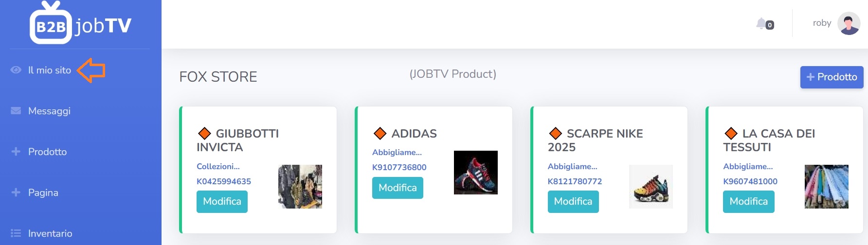Click the orange diamond icon beside ADIDAS
This screenshot has width=868, height=245.
tap(380, 133)
